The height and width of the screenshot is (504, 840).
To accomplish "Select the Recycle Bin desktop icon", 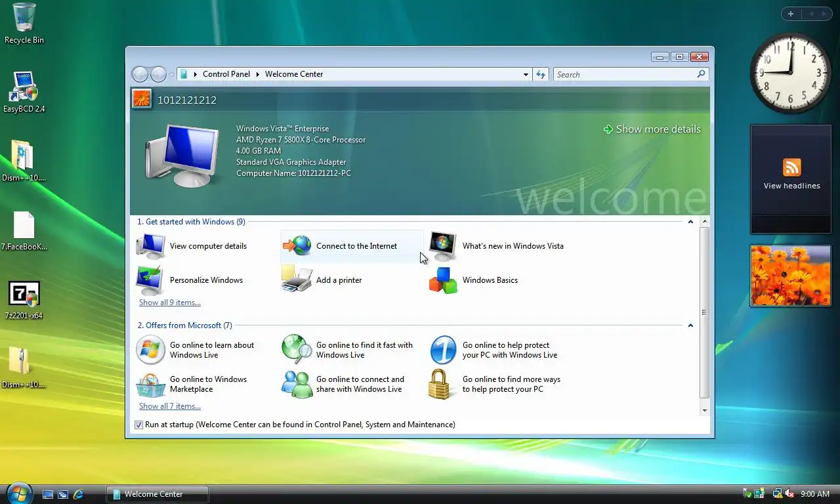I will 24,24.
